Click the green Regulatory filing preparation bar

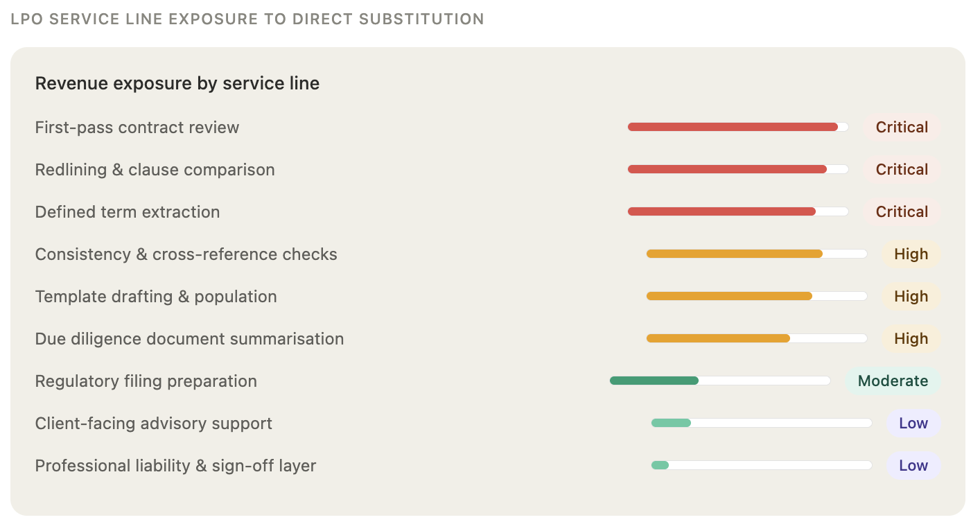pyautogui.click(x=654, y=381)
